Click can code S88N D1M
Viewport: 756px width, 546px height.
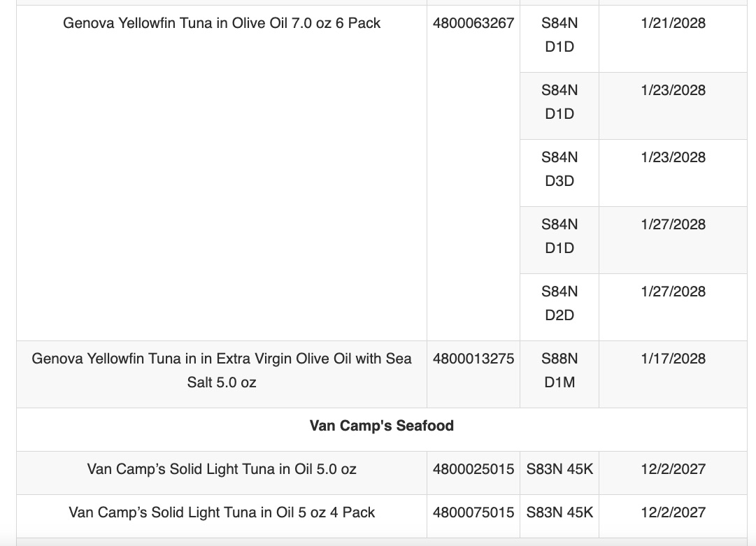coord(559,371)
